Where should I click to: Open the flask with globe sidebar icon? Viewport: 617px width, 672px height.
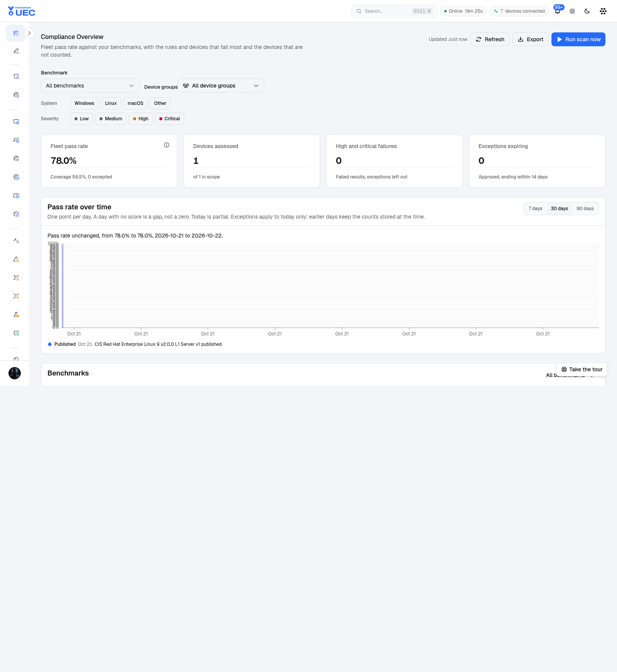coord(16,315)
